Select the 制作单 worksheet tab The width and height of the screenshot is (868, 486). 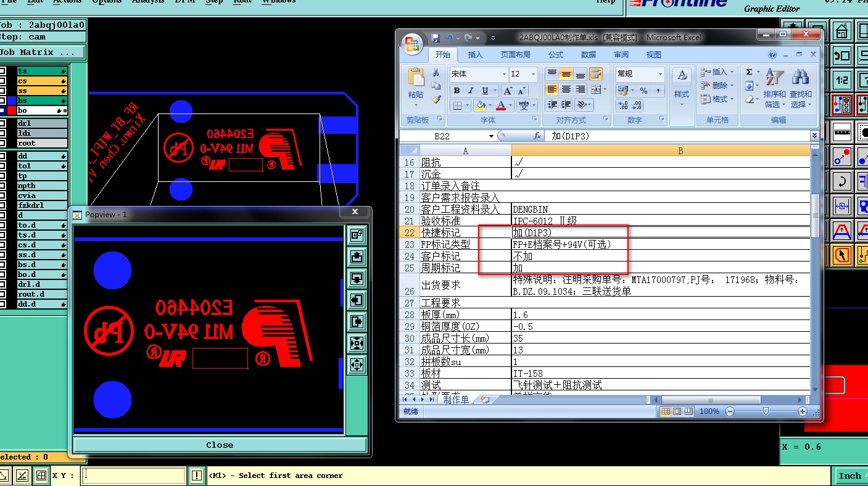pyautogui.click(x=455, y=400)
